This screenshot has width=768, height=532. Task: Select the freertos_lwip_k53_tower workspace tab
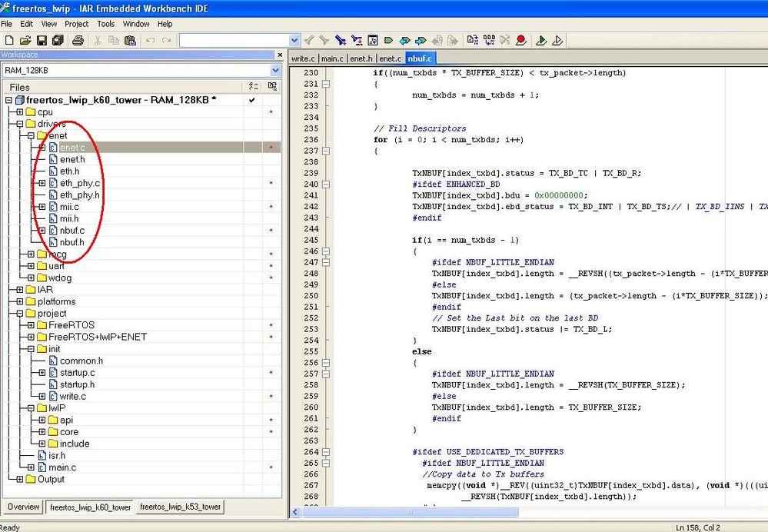click(180, 507)
